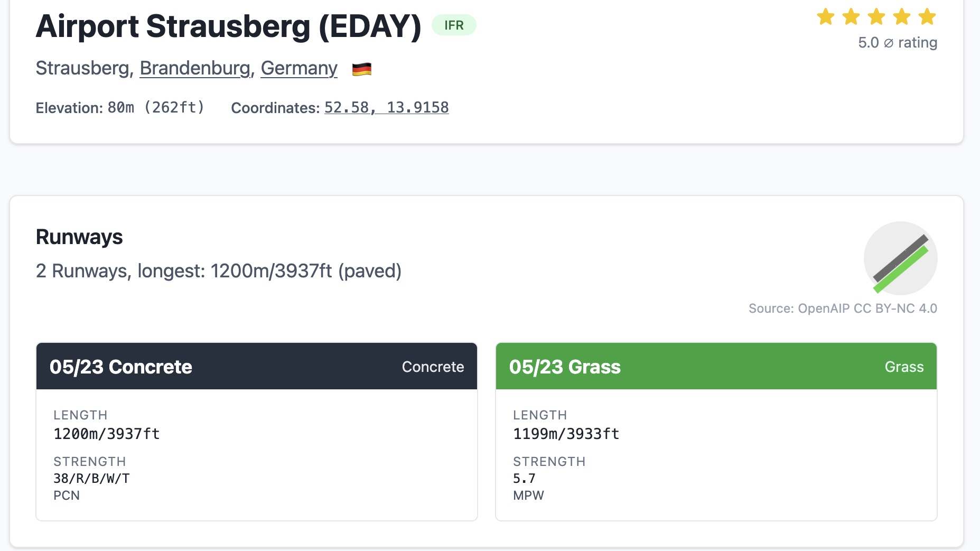Open the Germany country link
The image size is (980, 551).
(298, 69)
